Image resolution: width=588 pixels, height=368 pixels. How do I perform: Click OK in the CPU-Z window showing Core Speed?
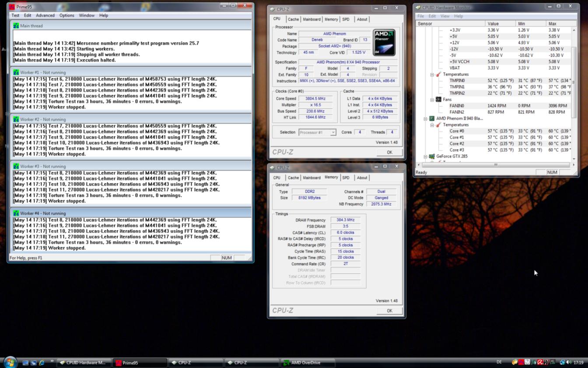pyautogui.click(x=389, y=152)
